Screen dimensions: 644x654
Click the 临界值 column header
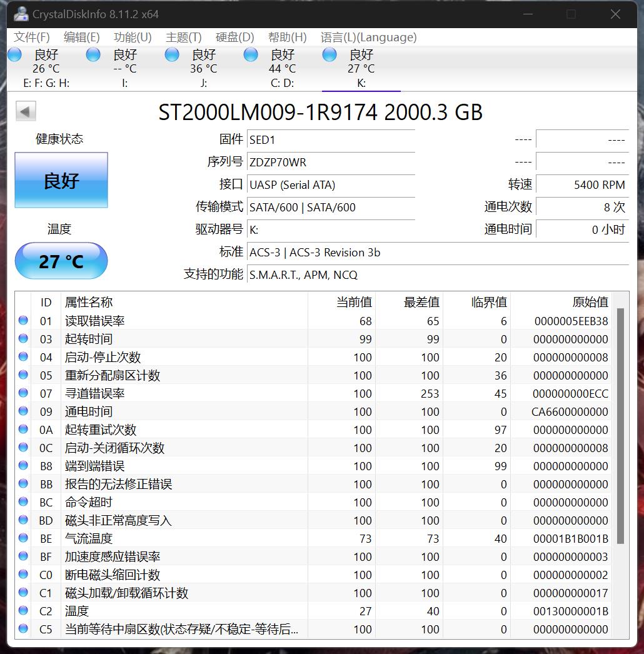[476, 302]
